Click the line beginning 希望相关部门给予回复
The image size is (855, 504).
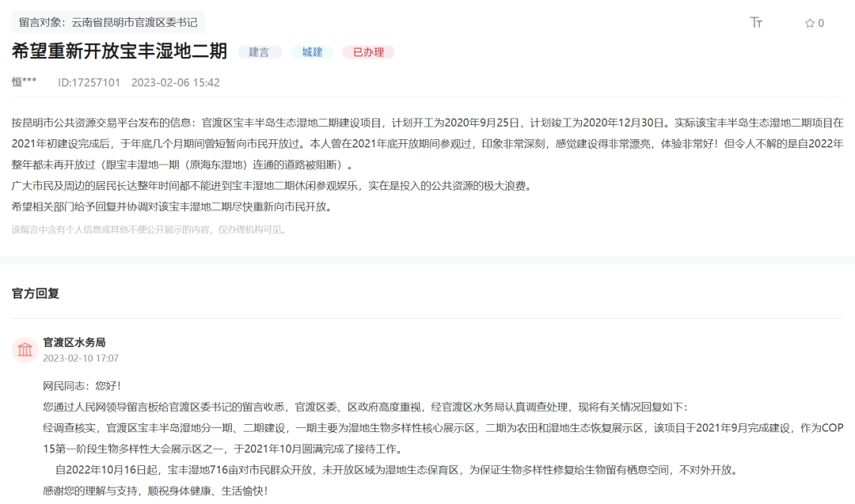pyautogui.click(x=172, y=207)
